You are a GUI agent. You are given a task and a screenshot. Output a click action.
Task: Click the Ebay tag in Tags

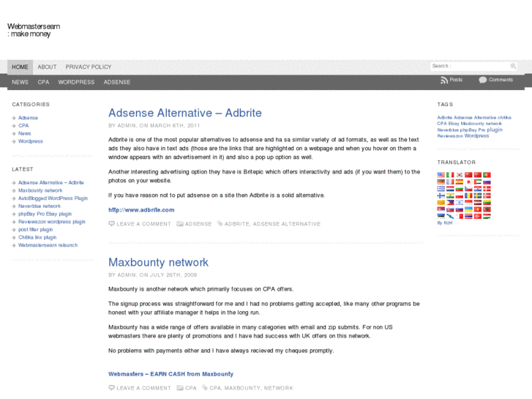pyautogui.click(x=454, y=124)
